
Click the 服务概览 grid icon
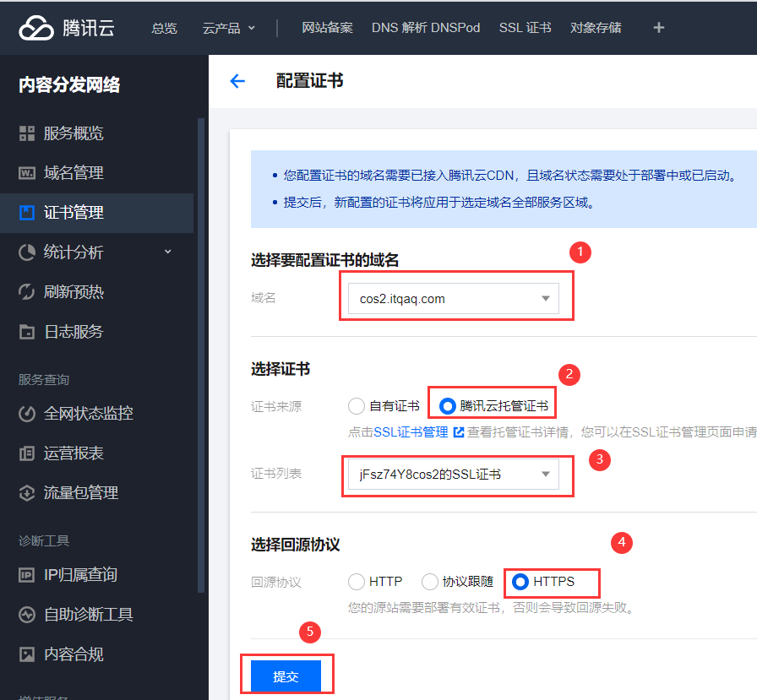[26, 133]
